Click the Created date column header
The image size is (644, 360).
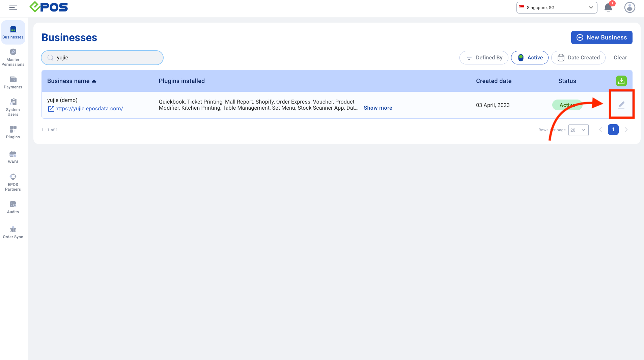point(494,81)
